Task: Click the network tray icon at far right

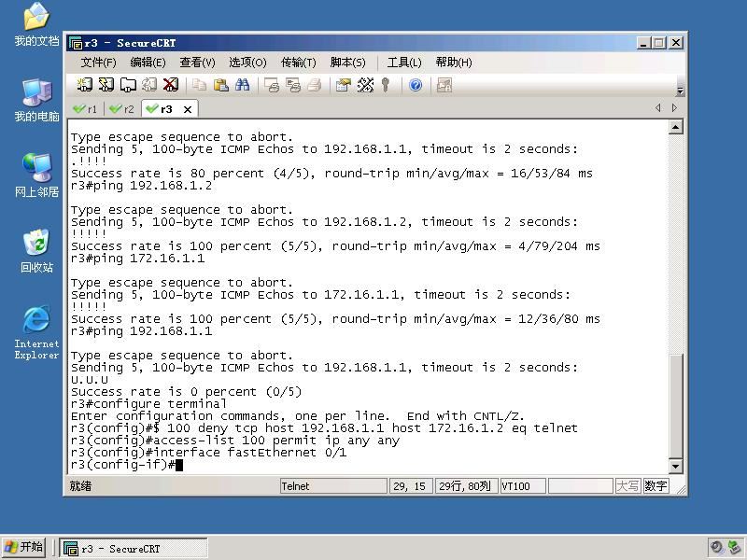Action: click(735, 548)
